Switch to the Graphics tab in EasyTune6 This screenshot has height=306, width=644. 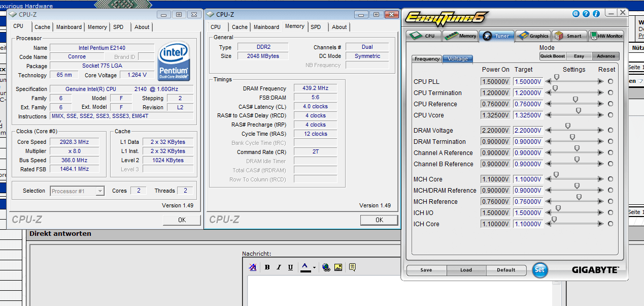point(533,36)
